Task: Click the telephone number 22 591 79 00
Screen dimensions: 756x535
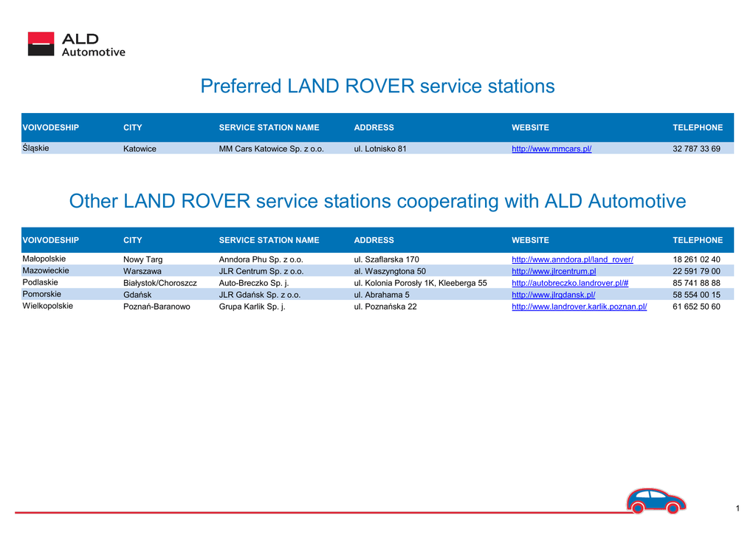Action: (696, 272)
